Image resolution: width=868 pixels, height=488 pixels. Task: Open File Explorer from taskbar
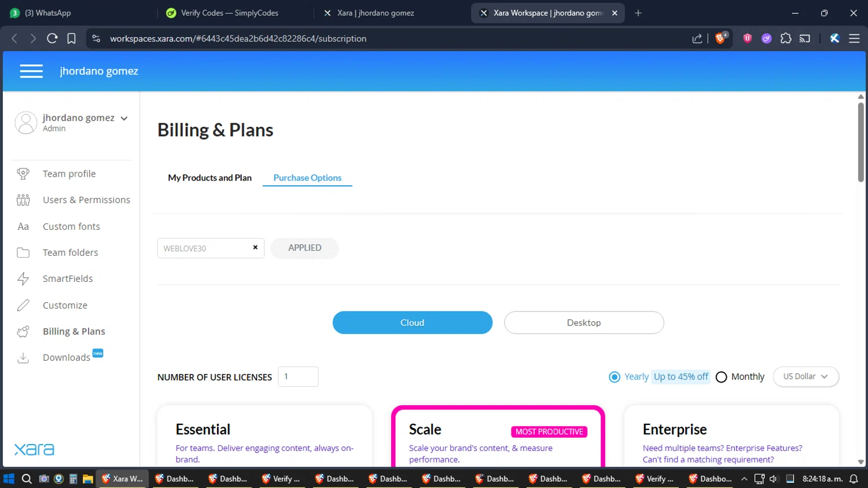pyautogui.click(x=87, y=479)
